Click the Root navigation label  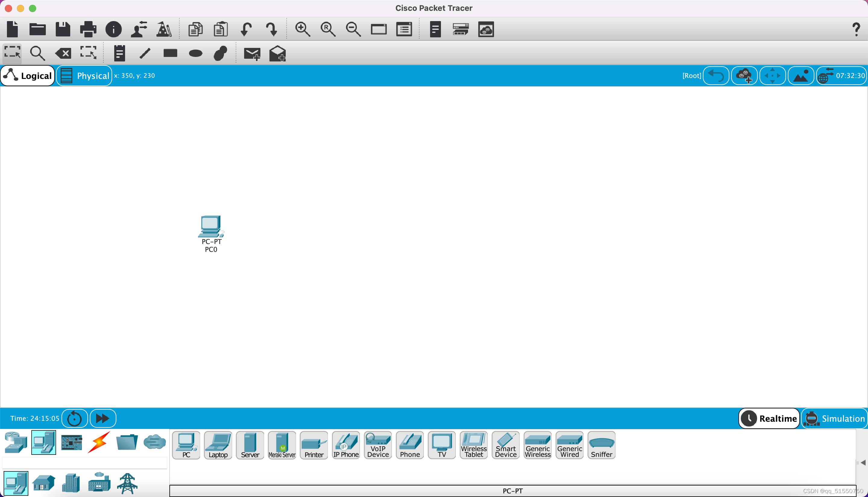[691, 75]
